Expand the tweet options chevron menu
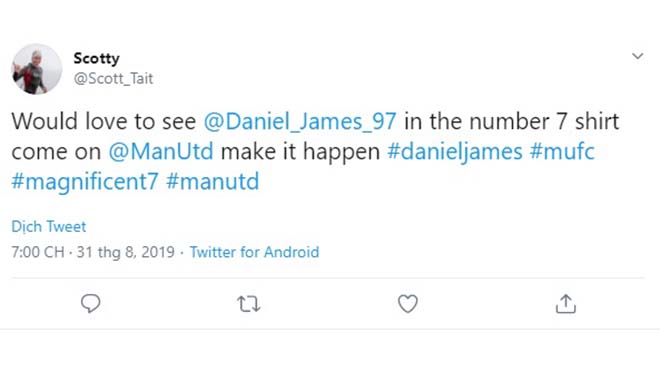 [637, 56]
